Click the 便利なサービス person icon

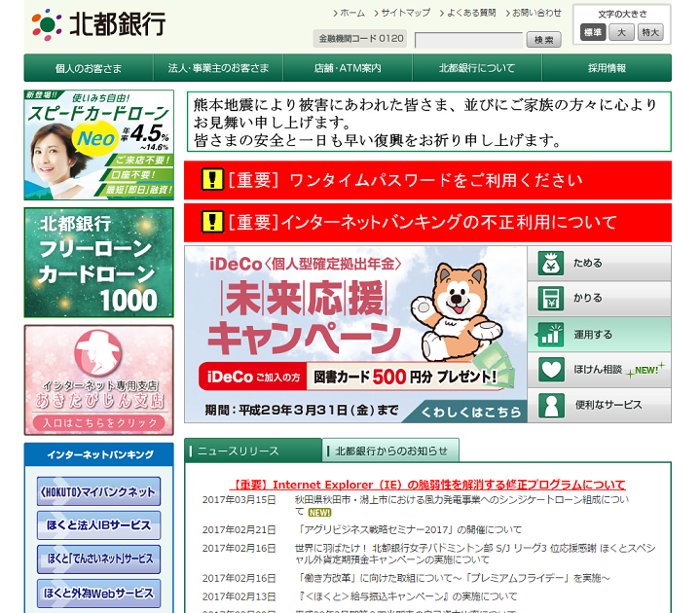point(551,405)
